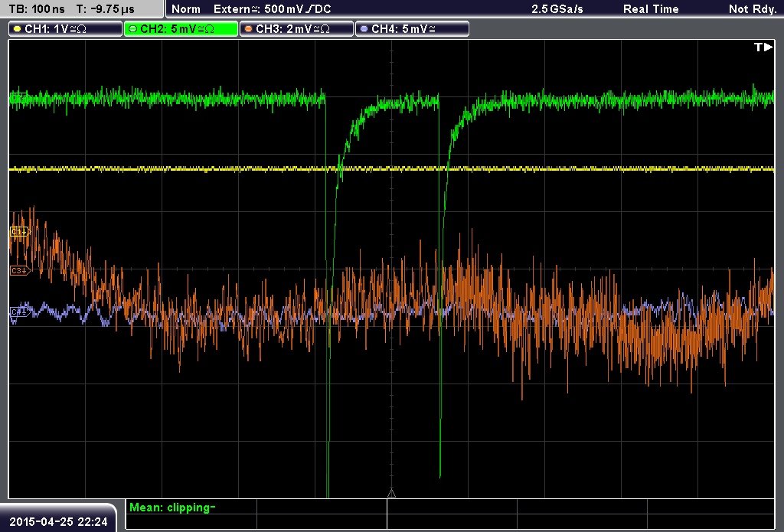Viewport: 784px width, 532px height.
Task: Select the CH1: 1V channel tab
Action: (x=66, y=29)
